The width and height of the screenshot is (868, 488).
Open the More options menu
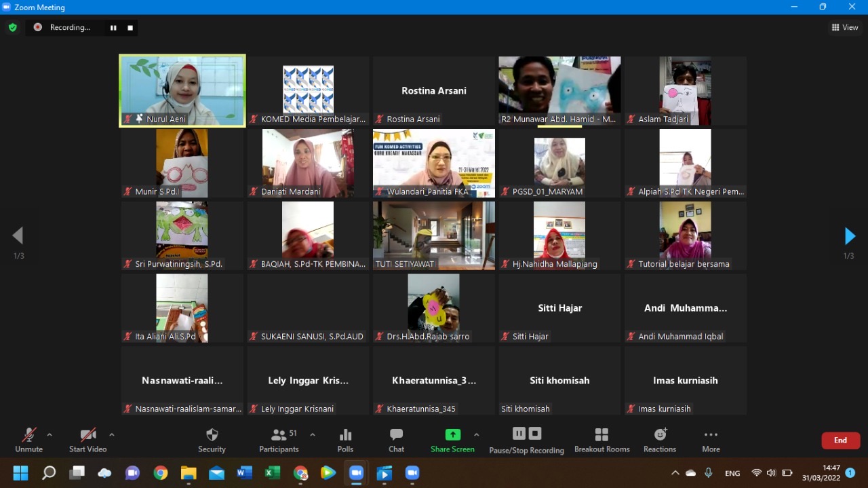711,440
